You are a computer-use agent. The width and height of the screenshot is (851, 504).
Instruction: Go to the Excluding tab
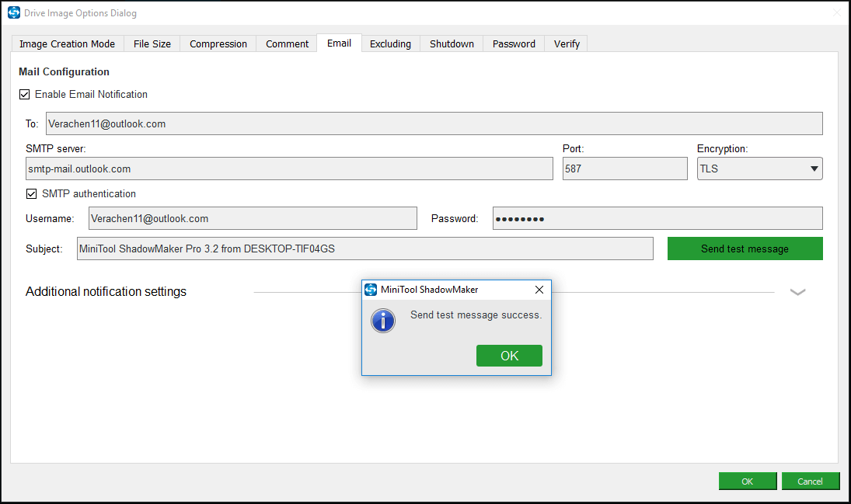(x=390, y=44)
